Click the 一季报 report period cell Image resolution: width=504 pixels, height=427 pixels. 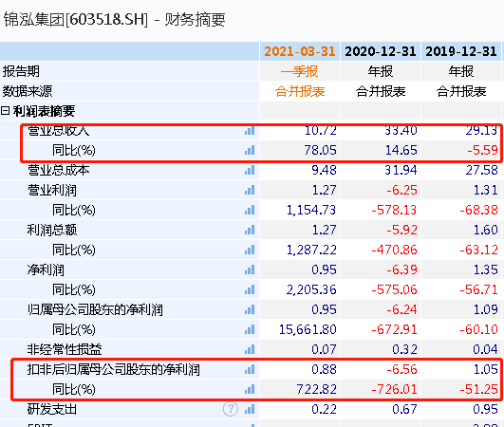point(299,71)
